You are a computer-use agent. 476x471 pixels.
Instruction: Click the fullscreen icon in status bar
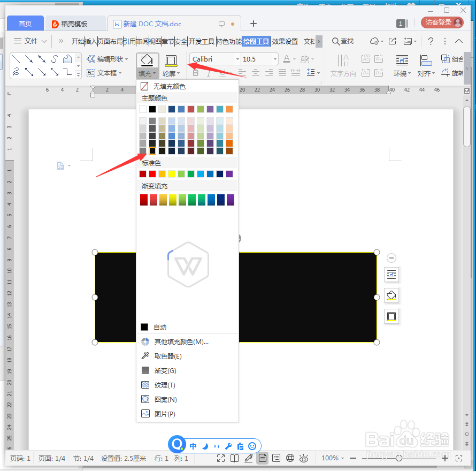(x=221, y=458)
